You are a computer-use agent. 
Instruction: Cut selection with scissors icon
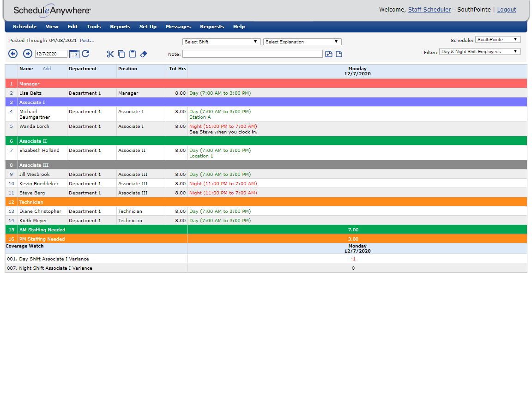110,54
